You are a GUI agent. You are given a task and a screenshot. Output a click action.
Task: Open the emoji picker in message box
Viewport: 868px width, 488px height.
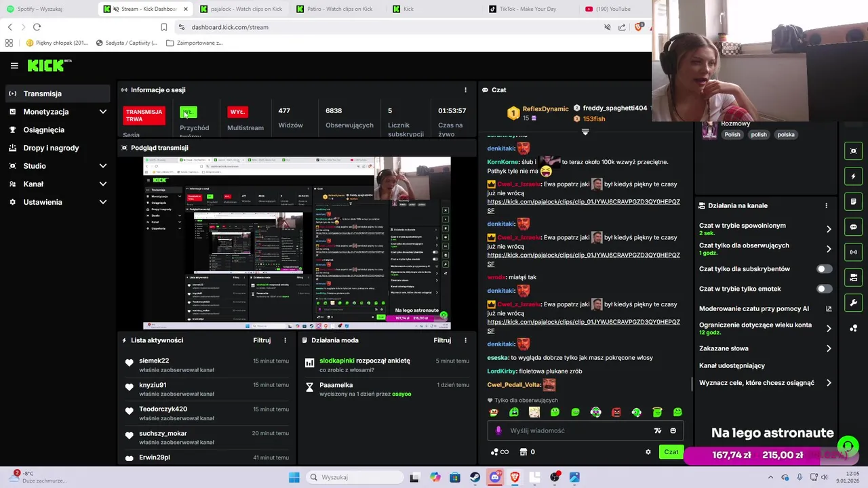click(x=673, y=430)
